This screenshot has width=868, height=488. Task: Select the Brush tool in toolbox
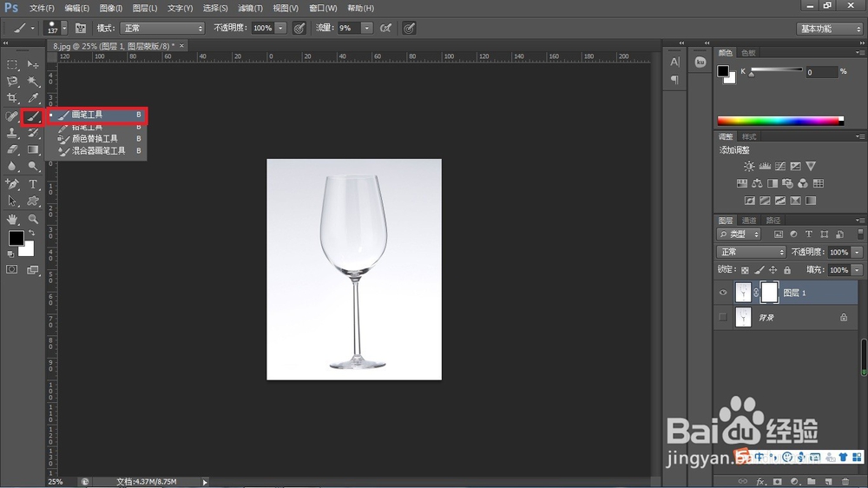point(33,116)
